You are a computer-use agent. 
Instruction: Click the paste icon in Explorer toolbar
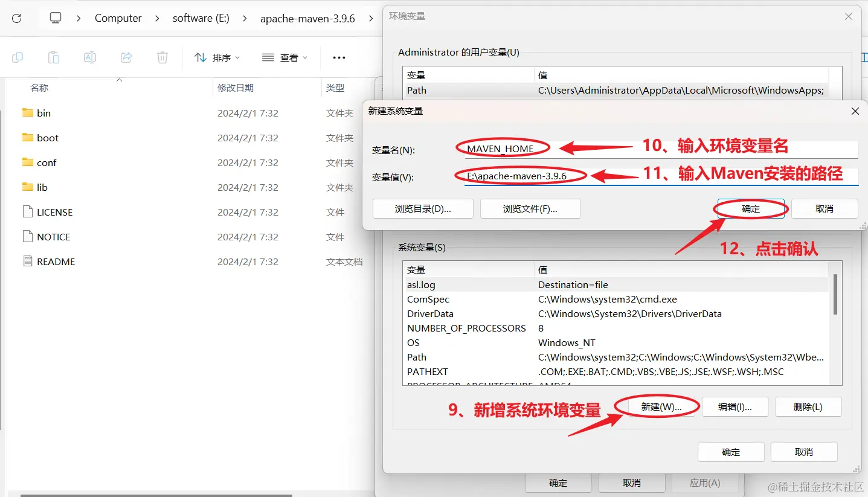[54, 57]
